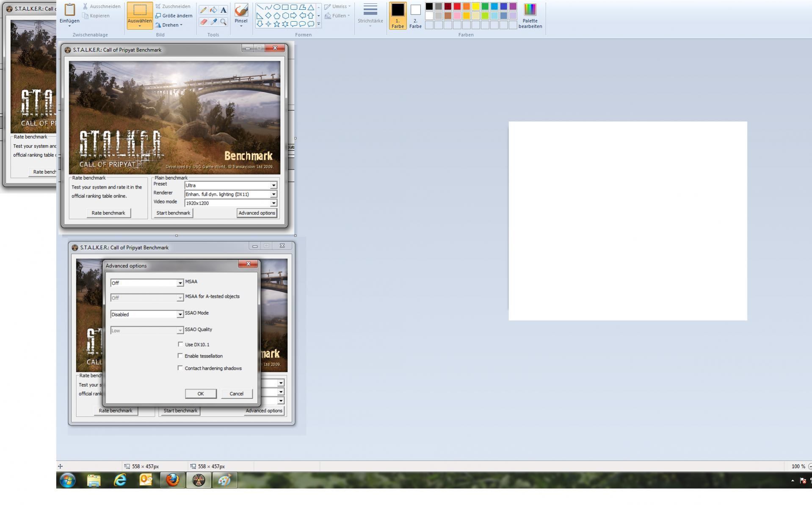Image resolution: width=812 pixels, height=508 pixels.
Task: Open Firefox from the taskbar
Action: (172, 480)
